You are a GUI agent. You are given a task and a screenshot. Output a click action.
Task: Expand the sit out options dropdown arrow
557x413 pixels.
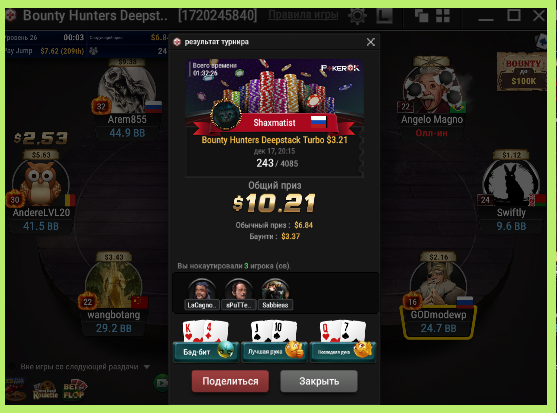[x=147, y=367]
